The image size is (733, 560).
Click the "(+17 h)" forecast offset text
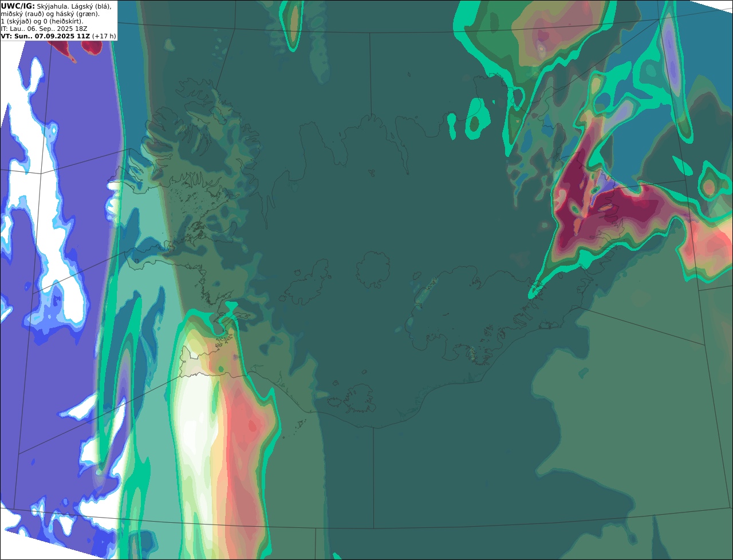coord(104,36)
